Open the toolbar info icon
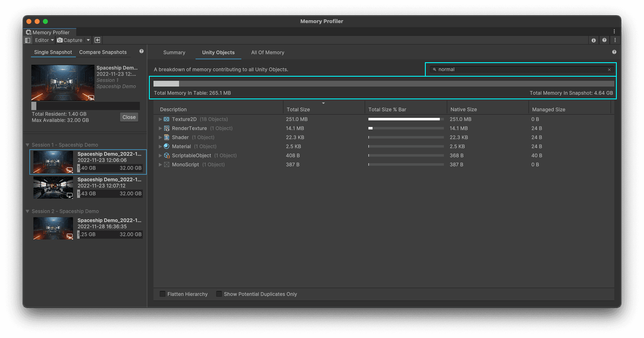 click(594, 40)
